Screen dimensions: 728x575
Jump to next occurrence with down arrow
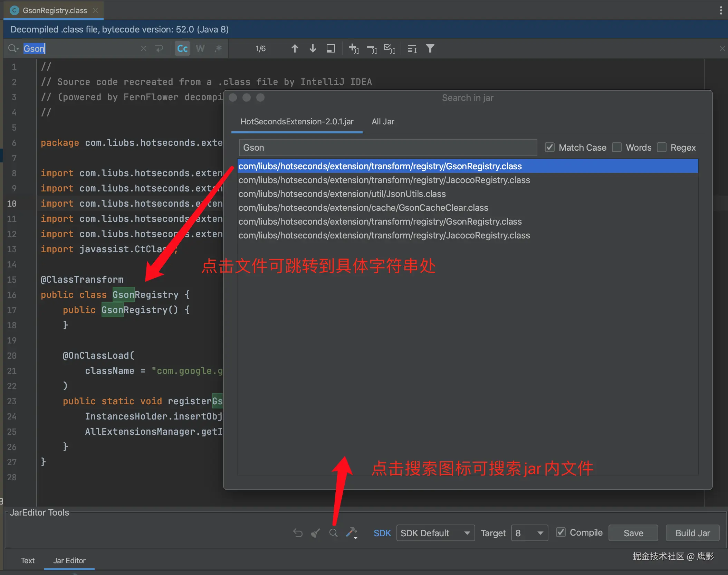[x=313, y=48]
